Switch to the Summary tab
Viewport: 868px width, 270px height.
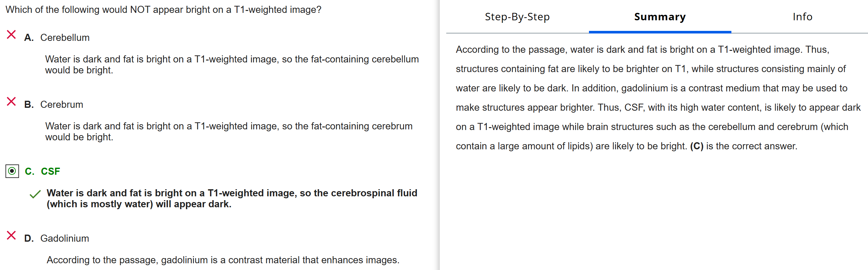coord(660,17)
